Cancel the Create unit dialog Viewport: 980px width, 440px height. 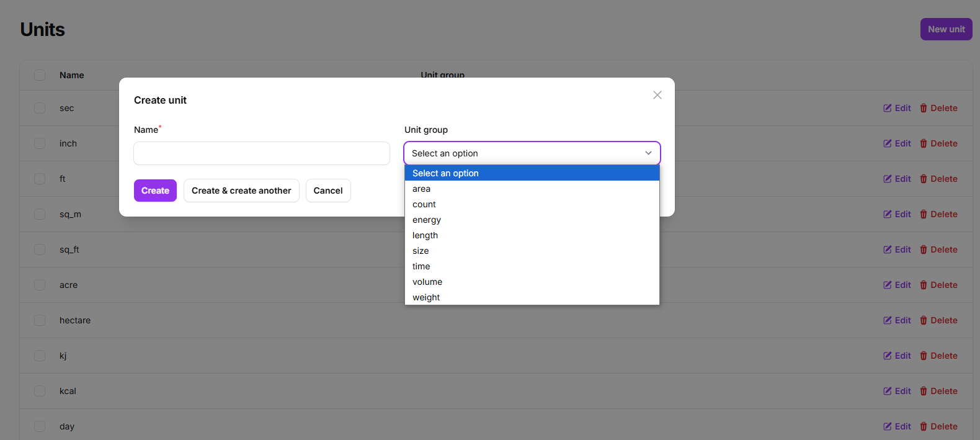click(x=328, y=191)
